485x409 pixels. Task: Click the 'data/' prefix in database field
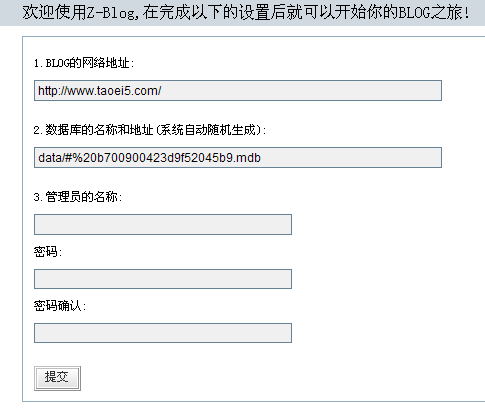point(50,158)
